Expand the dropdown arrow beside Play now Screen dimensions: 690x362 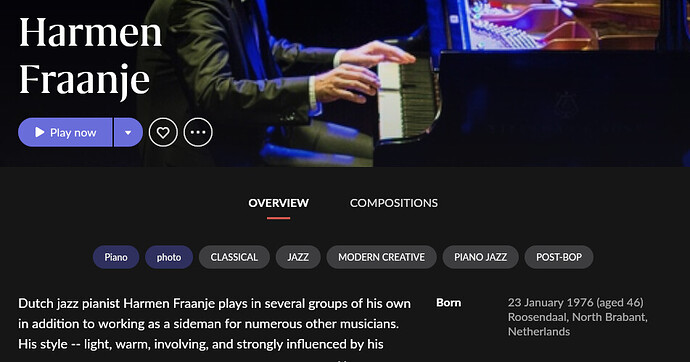pyautogui.click(x=128, y=132)
